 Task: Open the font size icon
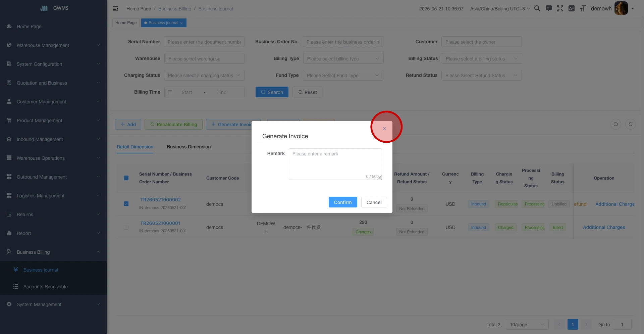[583, 8]
